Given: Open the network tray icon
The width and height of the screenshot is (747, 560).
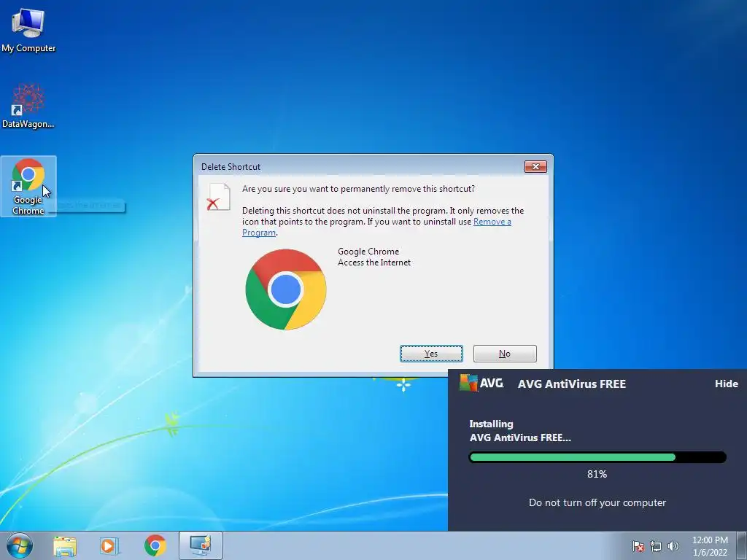Looking at the screenshot, I should (656, 546).
